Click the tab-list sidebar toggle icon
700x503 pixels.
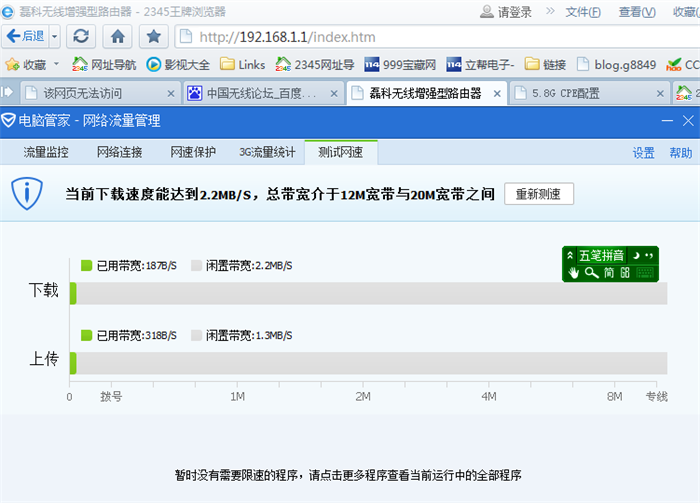[7, 92]
